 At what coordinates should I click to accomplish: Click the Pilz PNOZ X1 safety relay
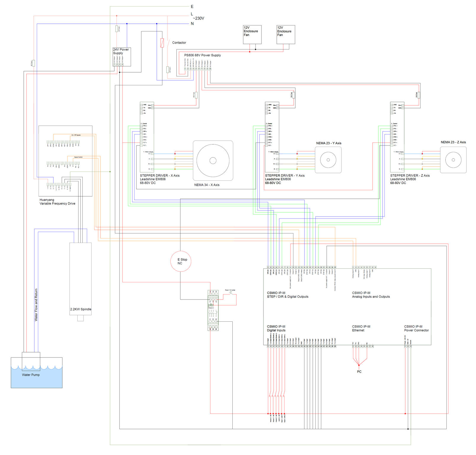click(x=213, y=310)
